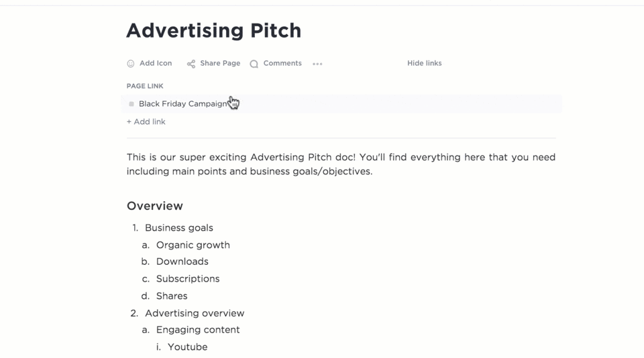This screenshot has width=644, height=358.
Task: Click the square icon beside Black Friday Campaign
Action: coord(131,104)
